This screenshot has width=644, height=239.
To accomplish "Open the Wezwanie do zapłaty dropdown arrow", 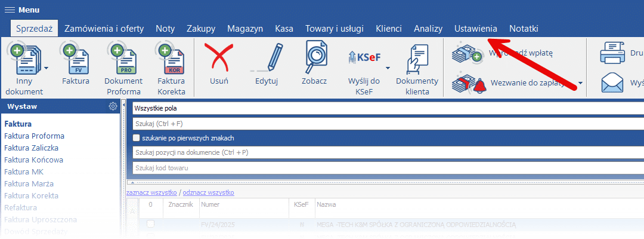I will (580, 82).
